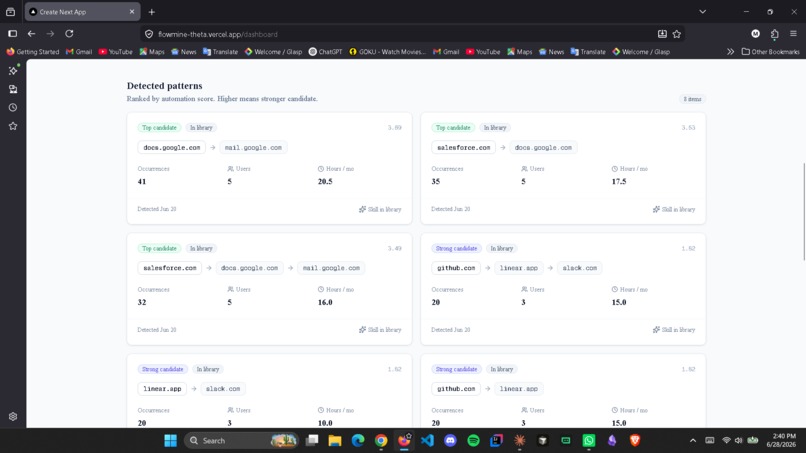
Task: Click Strong candidate badge on github linear slack card
Action: (456, 248)
